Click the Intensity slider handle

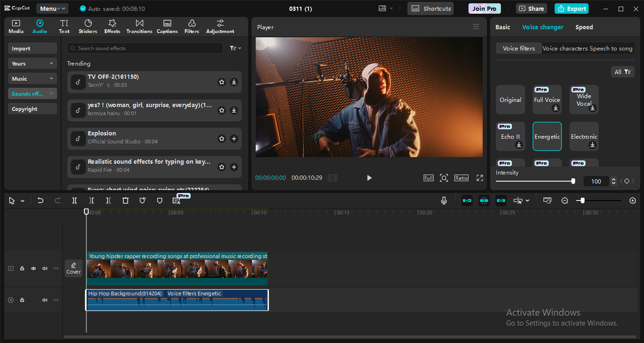[x=573, y=181]
